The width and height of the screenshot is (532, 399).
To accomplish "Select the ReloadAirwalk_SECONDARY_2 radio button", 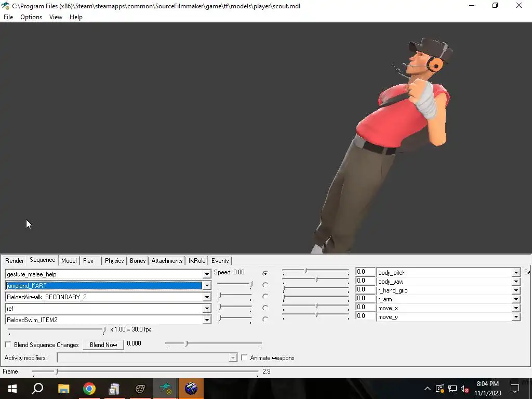I will (265, 297).
